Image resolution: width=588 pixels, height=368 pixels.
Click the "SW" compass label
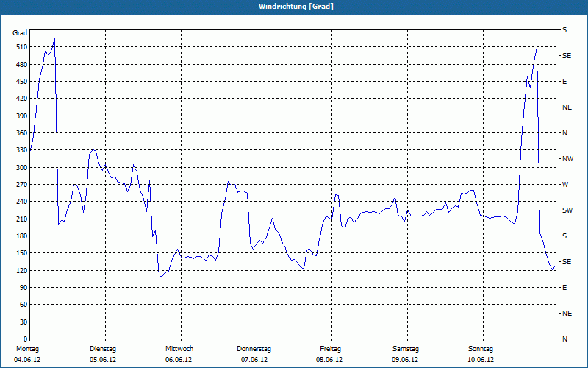(x=567, y=210)
